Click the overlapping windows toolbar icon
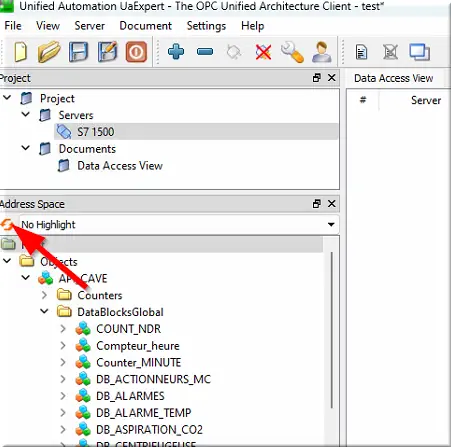This screenshot has width=451, height=447. tap(419, 52)
